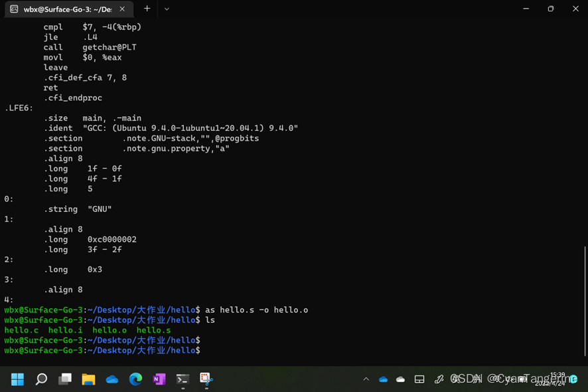Click hello.c in ls output
This screenshot has width=588, height=392.
(x=21, y=330)
